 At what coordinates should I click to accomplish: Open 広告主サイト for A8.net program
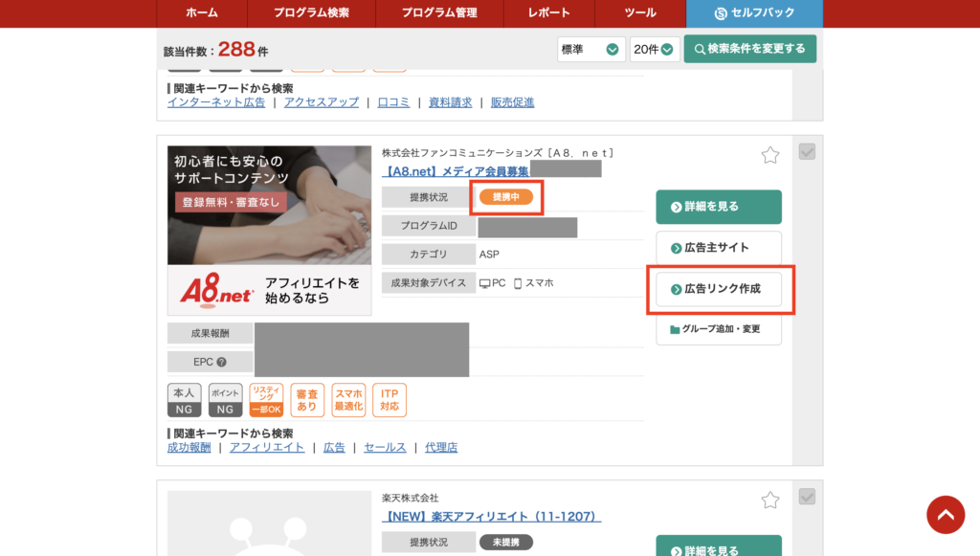click(x=719, y=248)
